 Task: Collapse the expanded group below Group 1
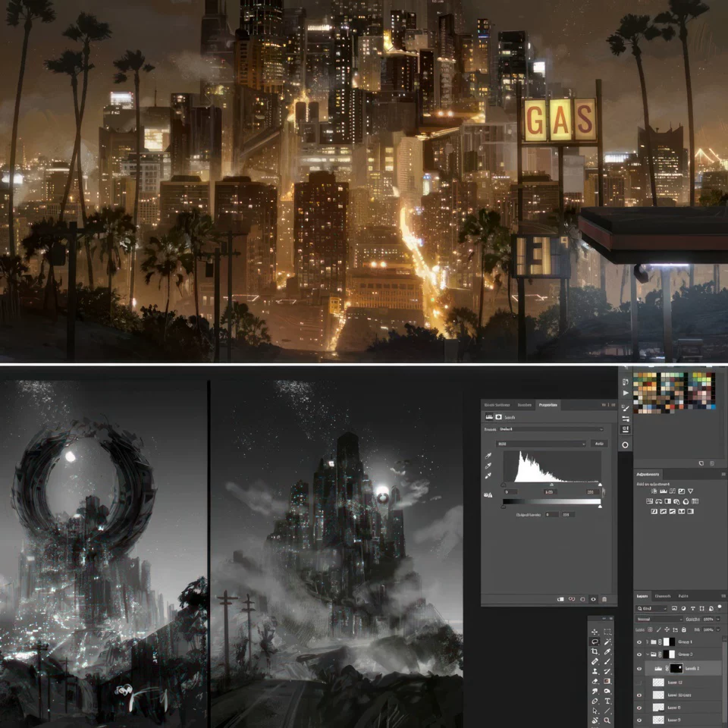pos(647,654)
